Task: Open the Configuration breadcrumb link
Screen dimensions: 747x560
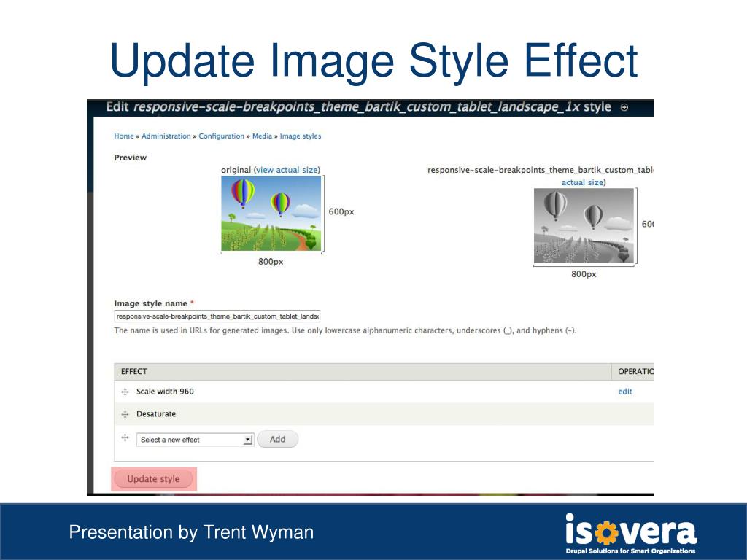Action: [221, 136]
